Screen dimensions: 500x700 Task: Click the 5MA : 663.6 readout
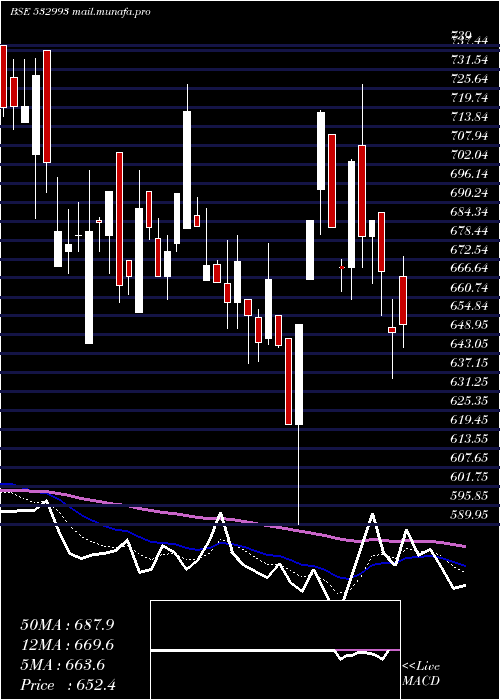62,665
